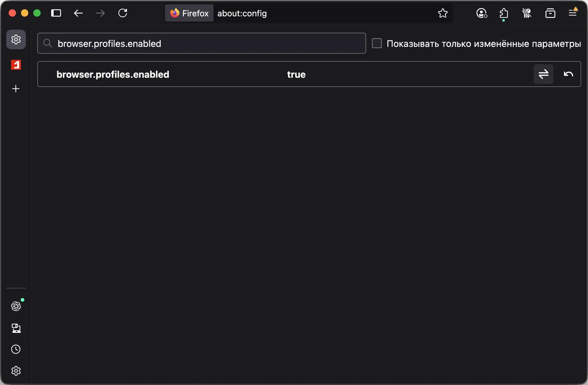The height and width of the screenshot is (385, 588).
Task: Bookmark this page with the star
Action: point(443,13)
